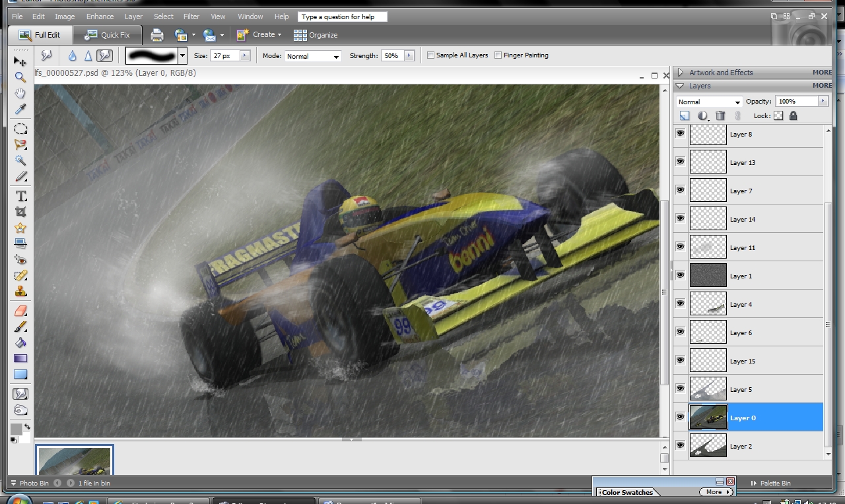Choose the Blur tool in options bar
This screenshot has height=504, width=845.
pos(72,56)
